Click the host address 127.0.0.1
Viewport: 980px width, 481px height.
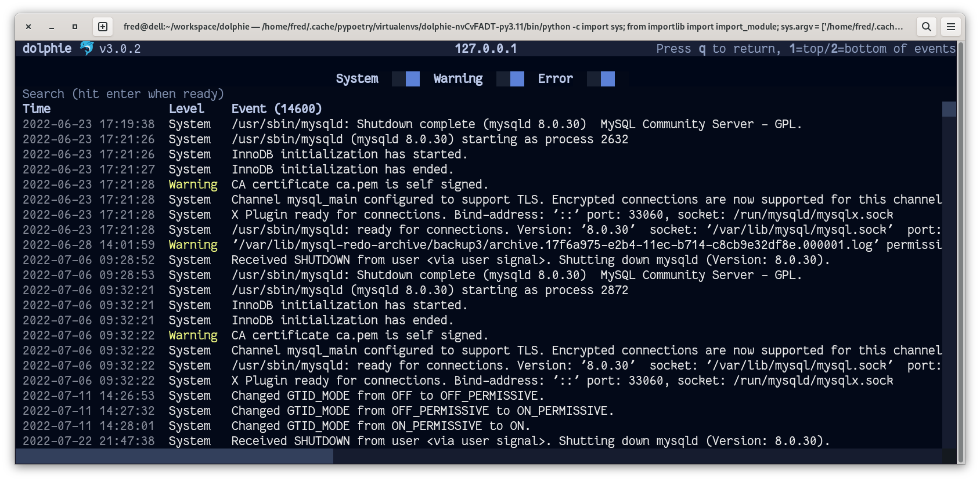486,49
